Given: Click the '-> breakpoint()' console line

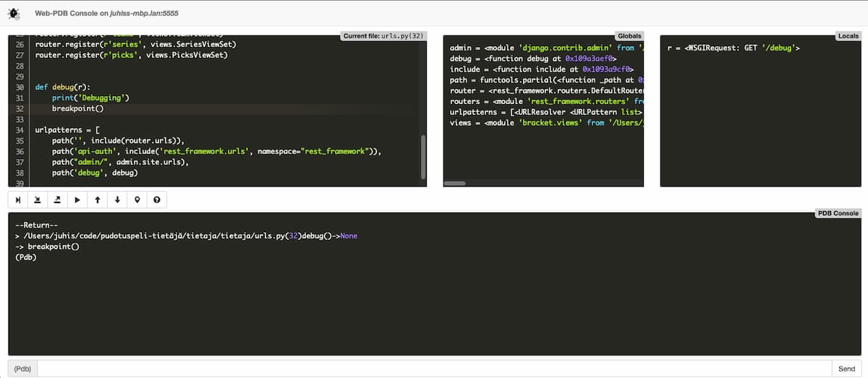Looking at the screenshot, I should (47, 246).
